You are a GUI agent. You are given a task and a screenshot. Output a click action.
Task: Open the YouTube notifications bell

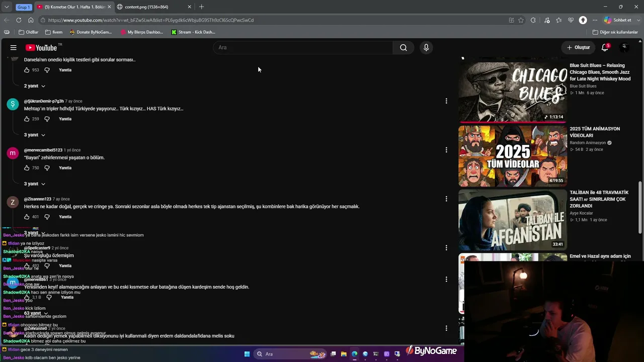click(x=605, y=47)
